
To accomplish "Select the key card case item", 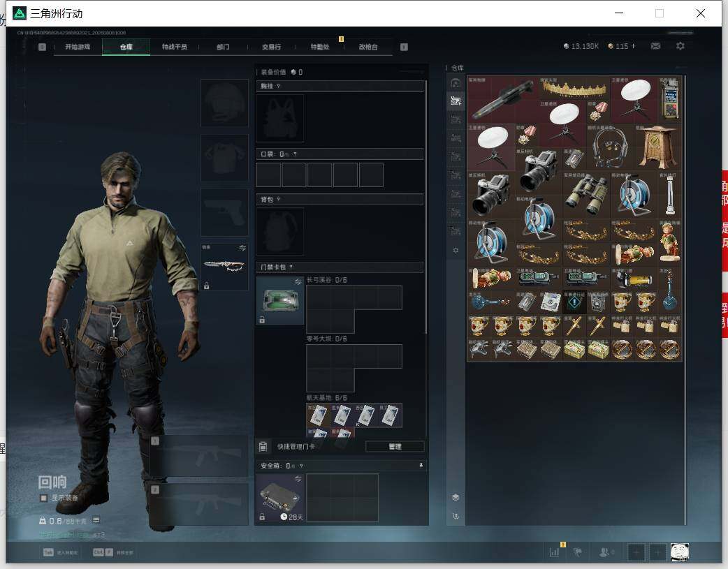I will pyautogui.click(x=280, y=300).
